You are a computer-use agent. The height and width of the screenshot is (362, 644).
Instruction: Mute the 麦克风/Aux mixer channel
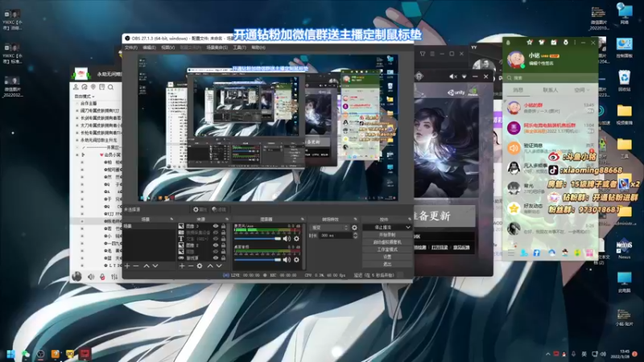pyautogui.click(x=287, y=238)
